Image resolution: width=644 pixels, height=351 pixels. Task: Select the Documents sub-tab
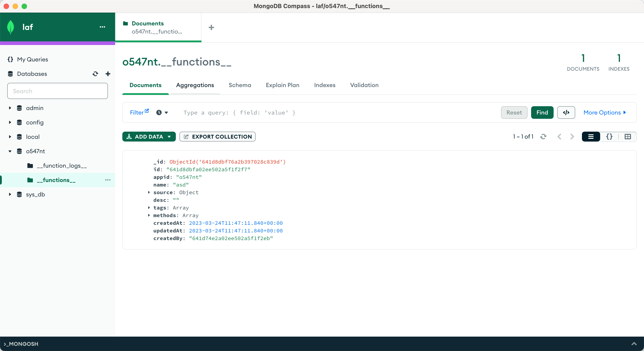145,85
